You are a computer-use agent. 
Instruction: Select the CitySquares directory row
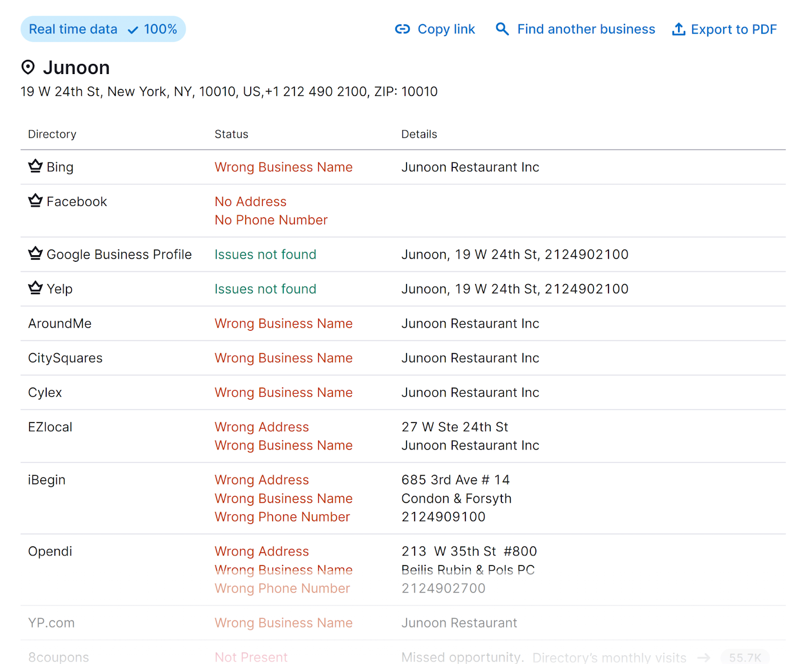(x=403, y=358)
